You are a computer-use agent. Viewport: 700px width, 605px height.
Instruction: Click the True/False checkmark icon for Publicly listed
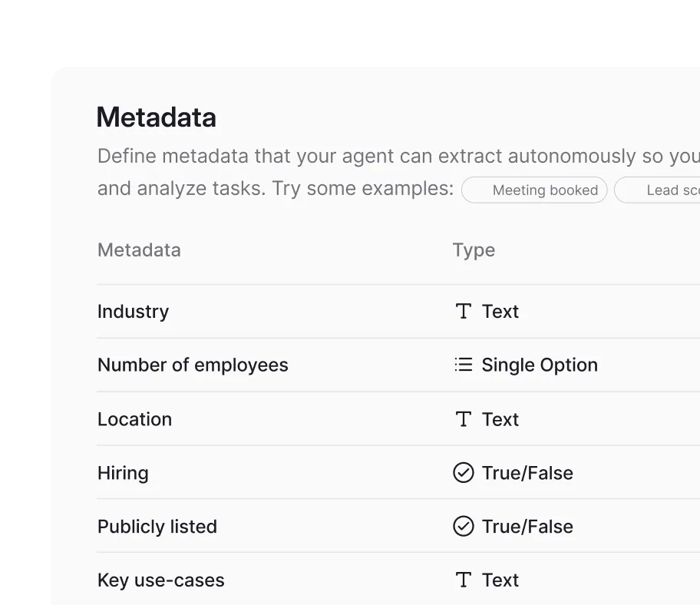463,527
